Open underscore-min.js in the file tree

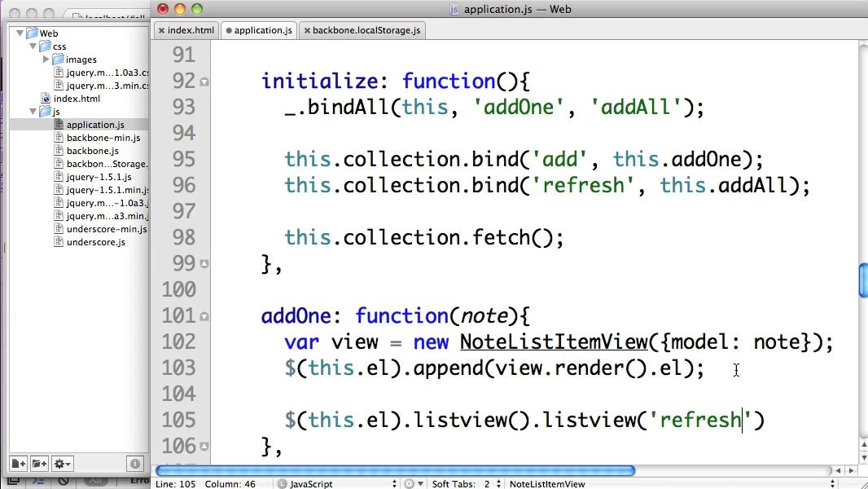tap(107, 229)
